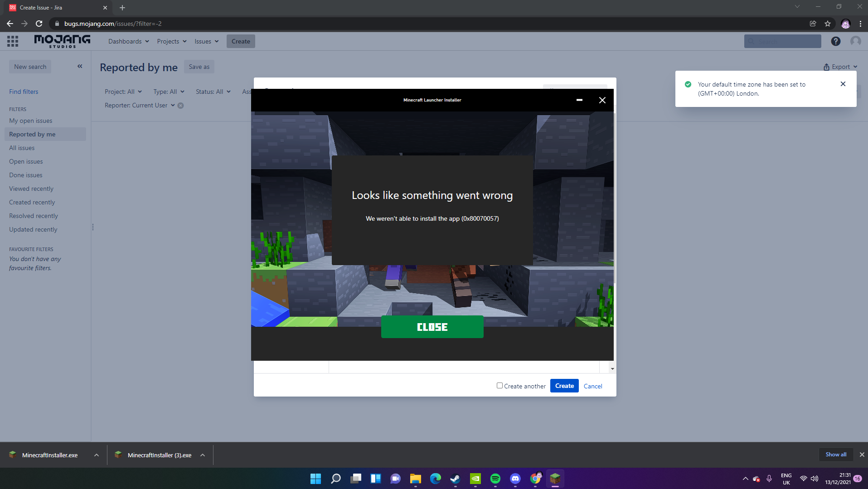Open the user profile avatar in Jira header

pyautogui.click(x=856, y=41)
